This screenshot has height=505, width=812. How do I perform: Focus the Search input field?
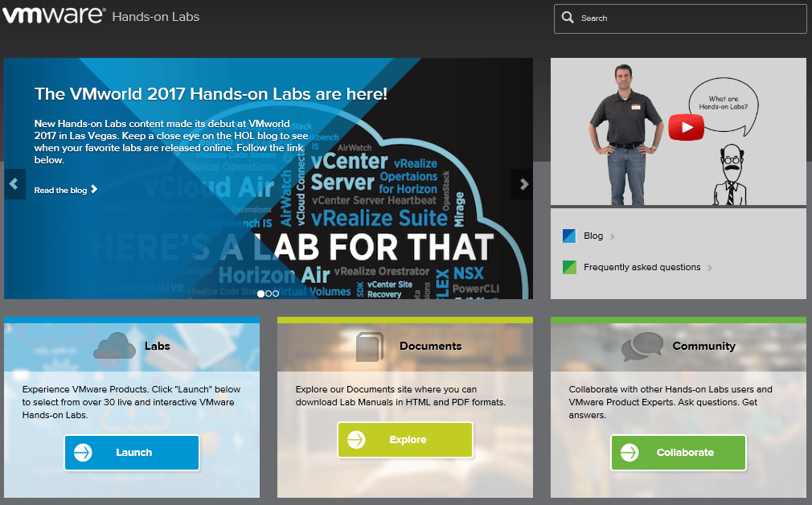680,18
